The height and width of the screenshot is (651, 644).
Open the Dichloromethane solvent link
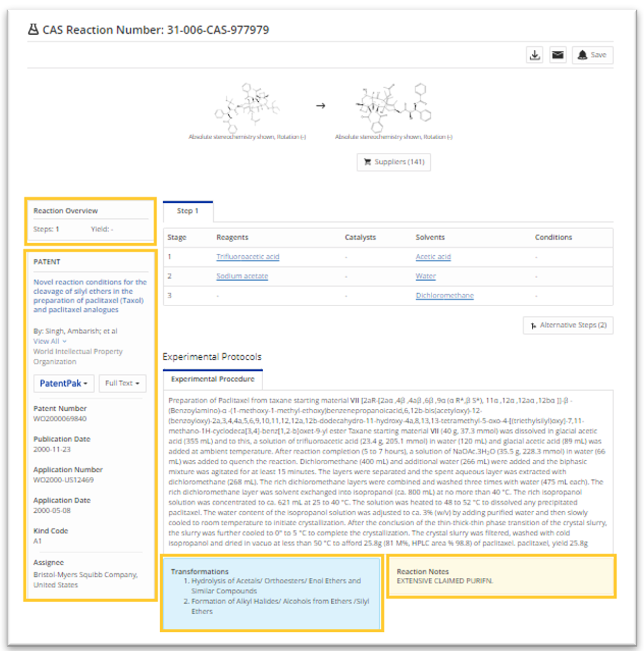click(445, 296)
